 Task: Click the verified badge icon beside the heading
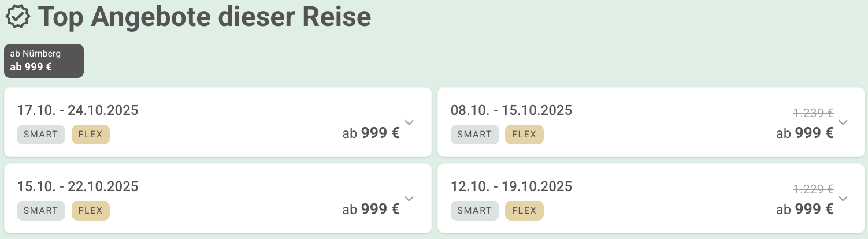click(x=18, y=17)
